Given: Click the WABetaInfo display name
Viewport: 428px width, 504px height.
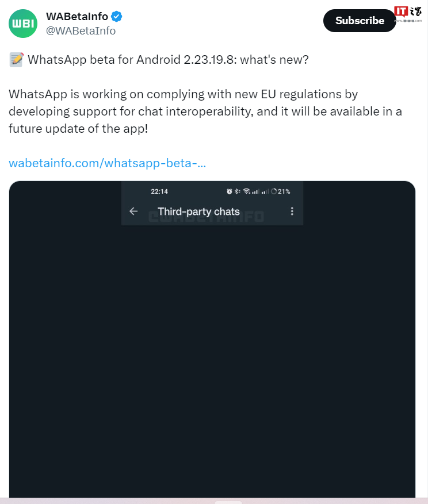Looking at the screenshot, I should pos(77,16).
